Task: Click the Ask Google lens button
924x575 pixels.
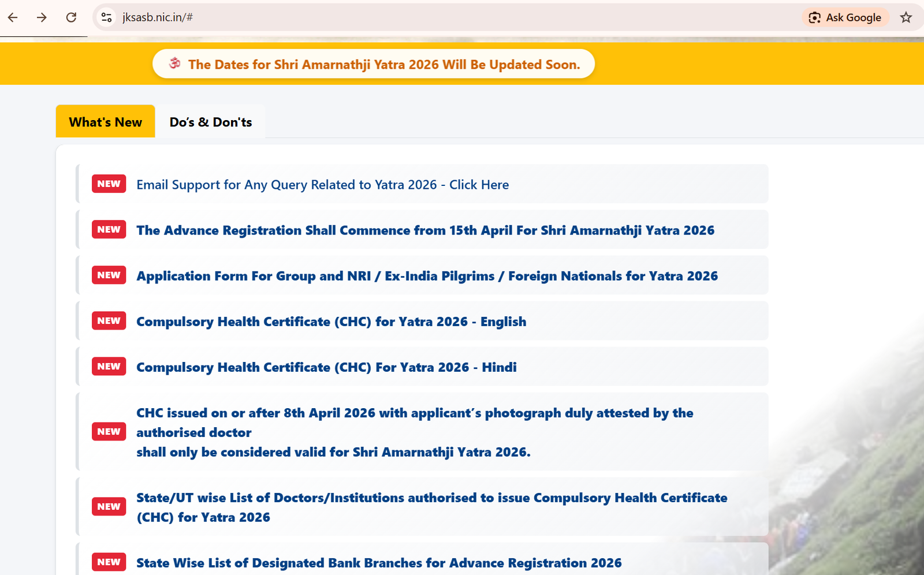Action: click(x=845, y=17)
